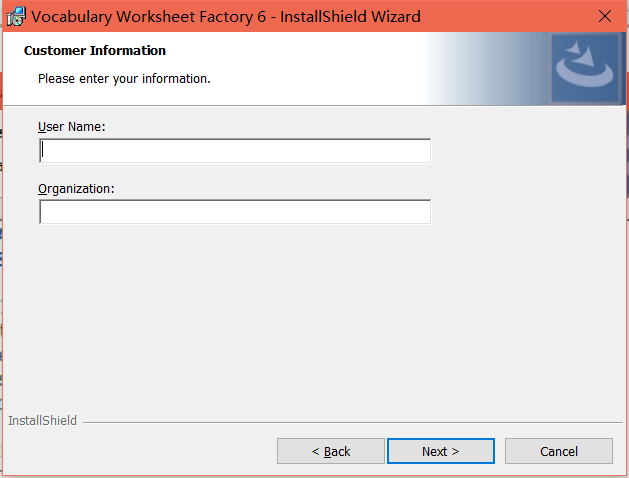
Task: Select the Customer Information heading text
Action: point(95,51)
